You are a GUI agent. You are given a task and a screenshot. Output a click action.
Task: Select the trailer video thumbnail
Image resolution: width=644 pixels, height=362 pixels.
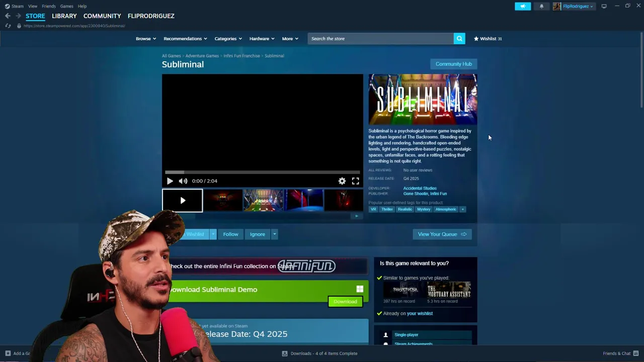pos(182,201)
